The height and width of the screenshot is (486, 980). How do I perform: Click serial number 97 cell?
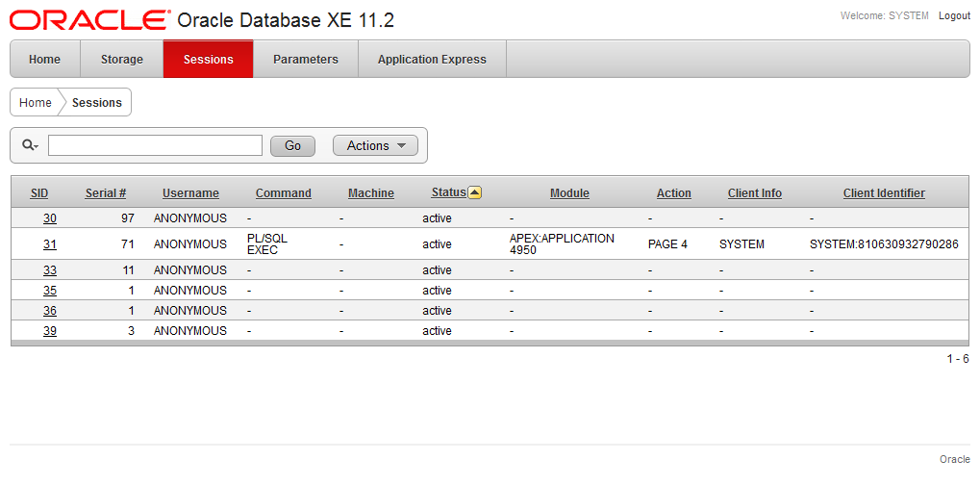coord(128,218)
